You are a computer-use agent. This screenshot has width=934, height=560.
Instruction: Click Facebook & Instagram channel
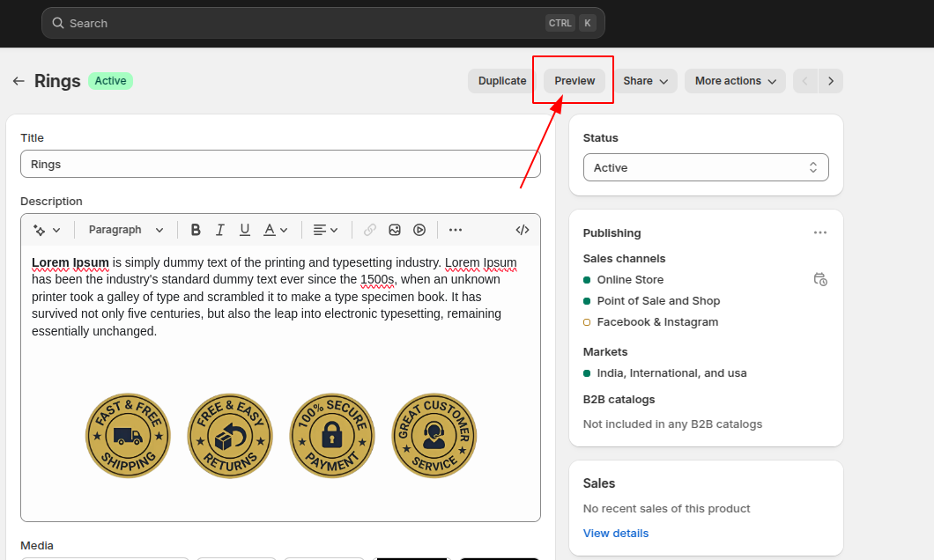tap(657, 322)
